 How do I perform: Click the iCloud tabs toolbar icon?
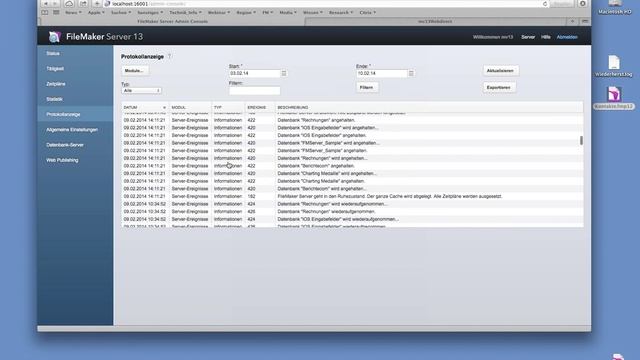point(69,4)
